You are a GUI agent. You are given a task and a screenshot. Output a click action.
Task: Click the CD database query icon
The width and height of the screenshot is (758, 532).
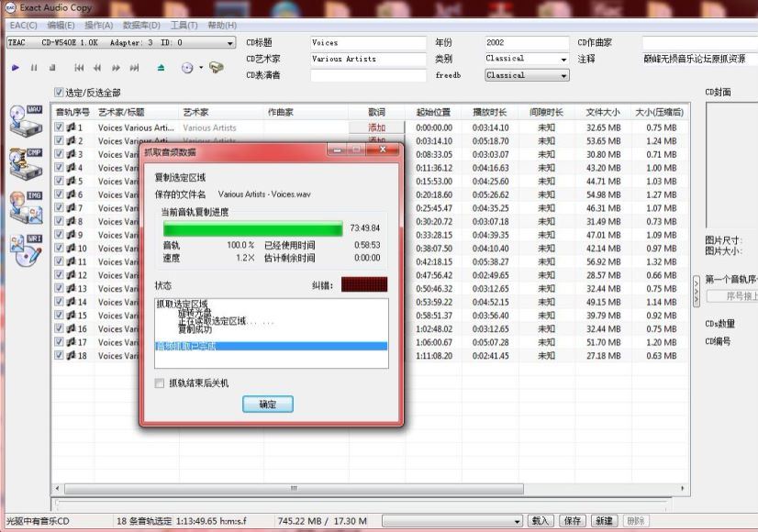click(187, 68)
